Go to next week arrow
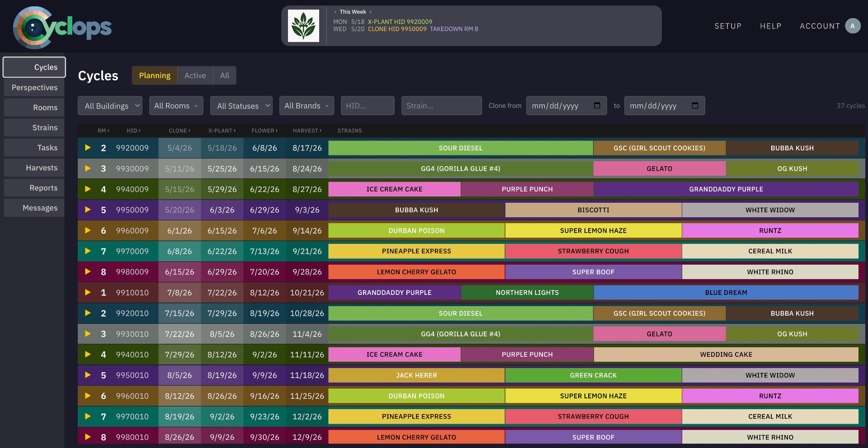 coord(371,12)
